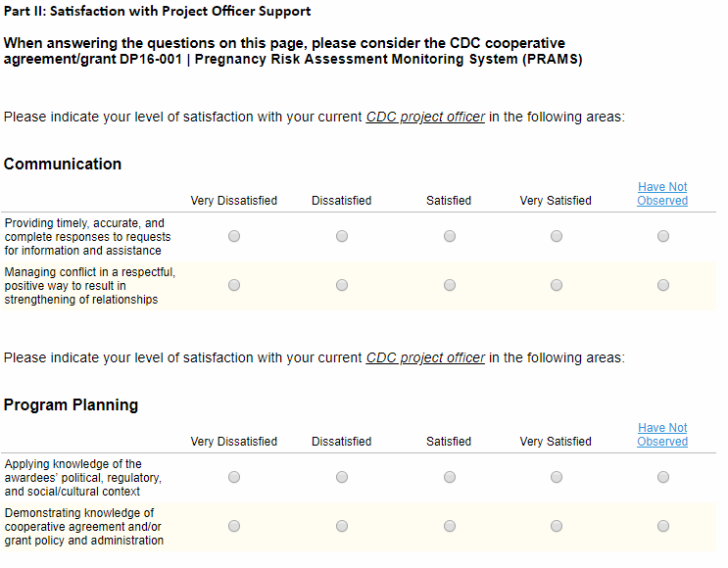Open Have Not Observed link in Communication header
Image resolution: width=728 pixels, height=568 pixels.
pyautogui.click(x=662, y=194)
